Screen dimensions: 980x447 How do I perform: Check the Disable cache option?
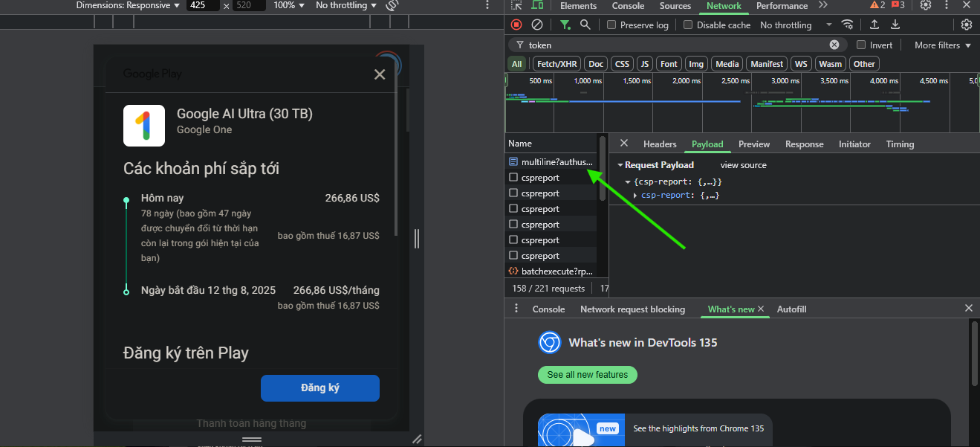(688, 25)
